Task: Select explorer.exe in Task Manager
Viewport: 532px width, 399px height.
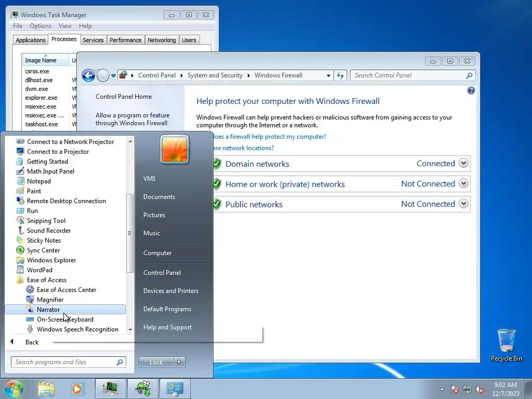Action: coord(41,98)
